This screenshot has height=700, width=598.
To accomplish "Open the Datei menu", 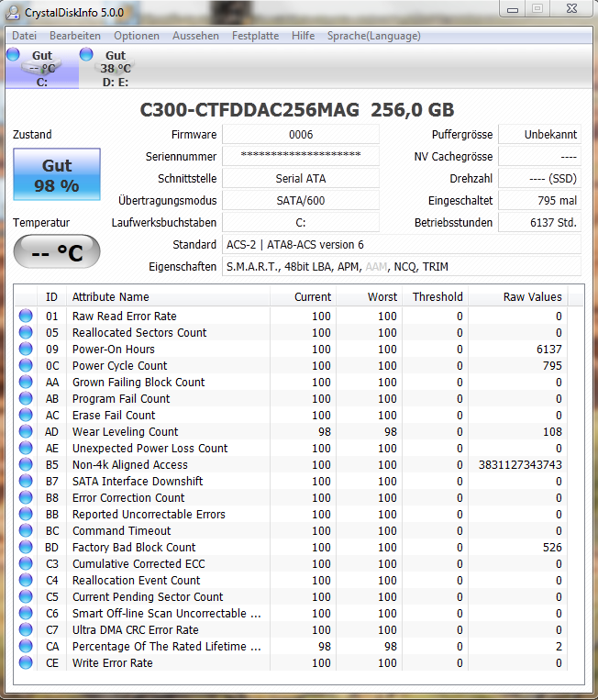I will click(24, 36).
